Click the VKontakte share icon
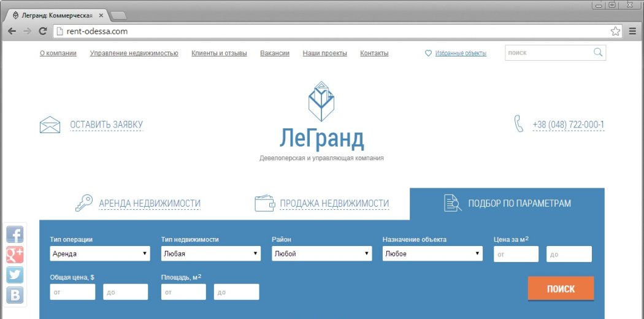644x319 pixels. click(15, 296)
